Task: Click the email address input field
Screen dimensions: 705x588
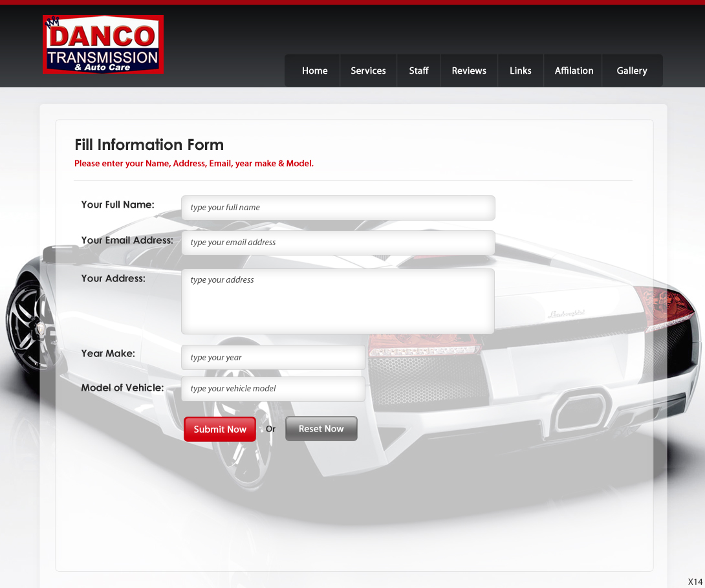Action: (x=338, y=243)
